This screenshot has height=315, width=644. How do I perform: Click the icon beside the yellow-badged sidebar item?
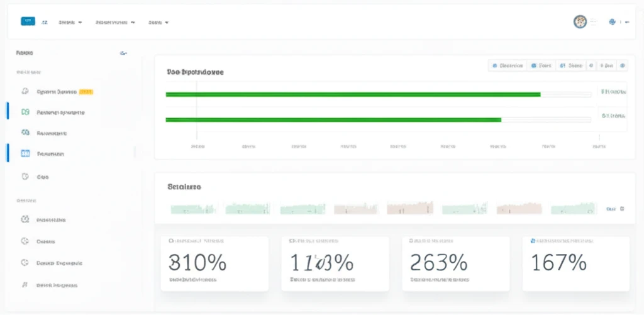25,91
